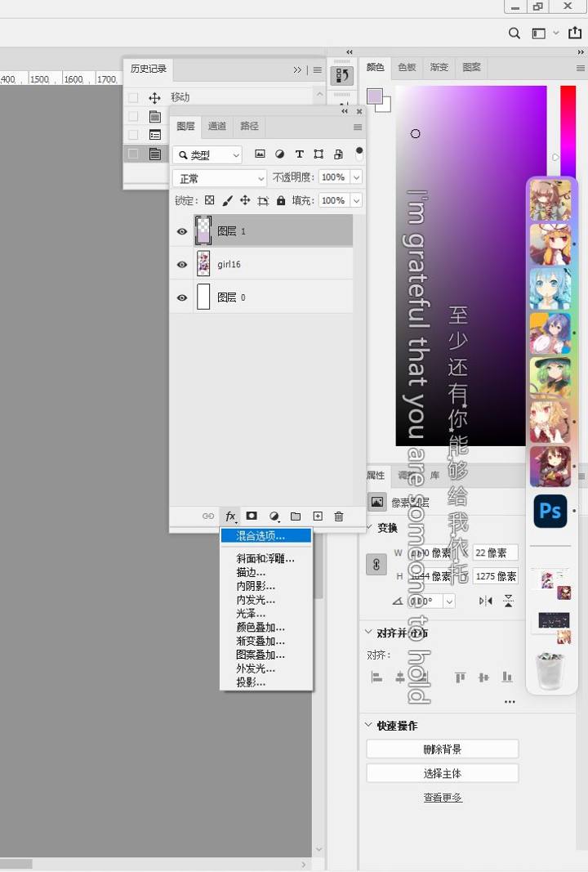
Task: Choose 描边... from fx menu
Action: click(x=266, y=572)
